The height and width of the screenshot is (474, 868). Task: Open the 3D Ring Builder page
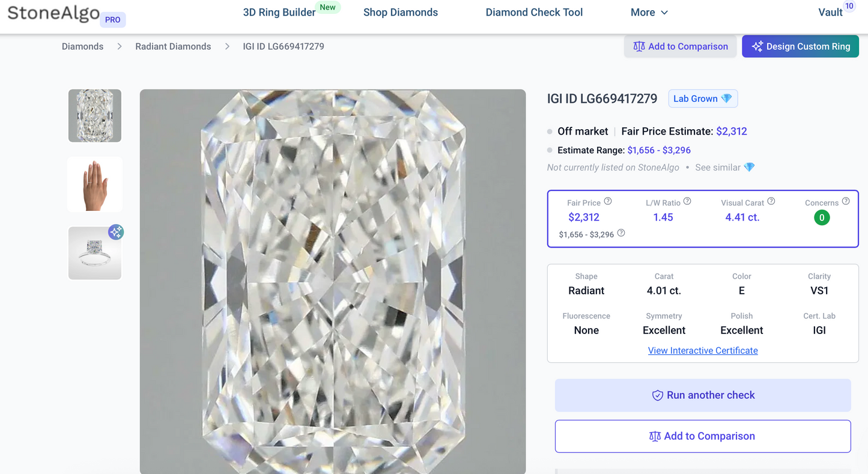tap(279, 12)
